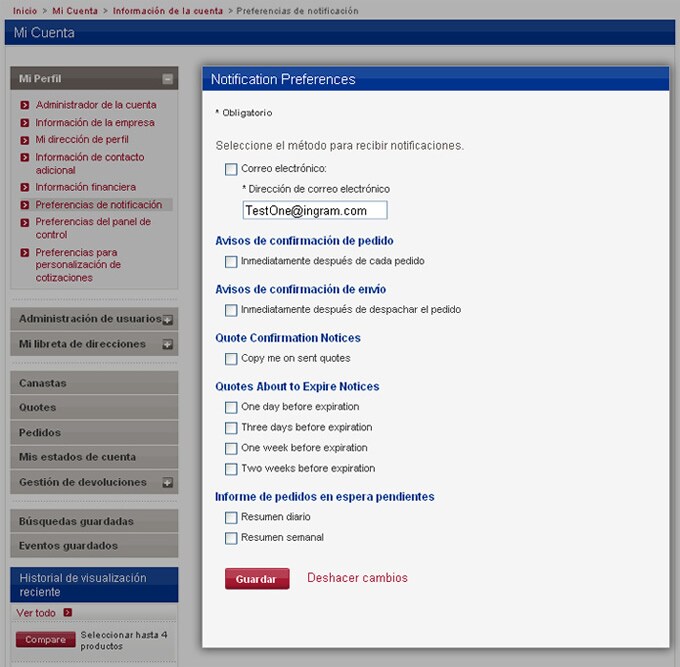The height and width of the screenshot is (667, 680).
Task: Open Preferencias del panel de control link
Action: (93, 228)
